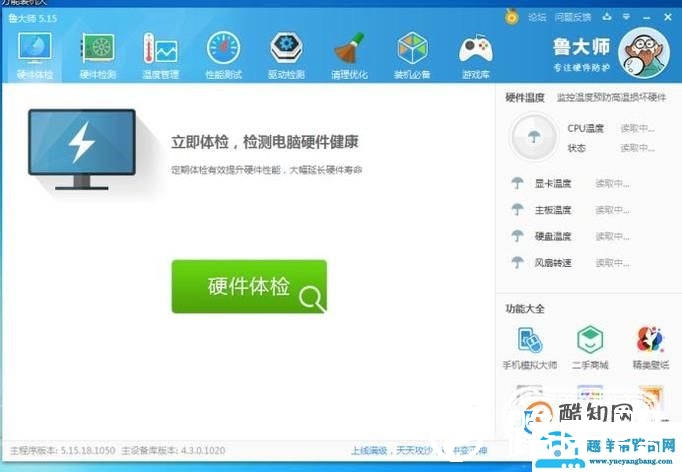This screenshot has width=682, height=472.
Task: Open 二手商城 from 功能大全
Action: [590, 348]
